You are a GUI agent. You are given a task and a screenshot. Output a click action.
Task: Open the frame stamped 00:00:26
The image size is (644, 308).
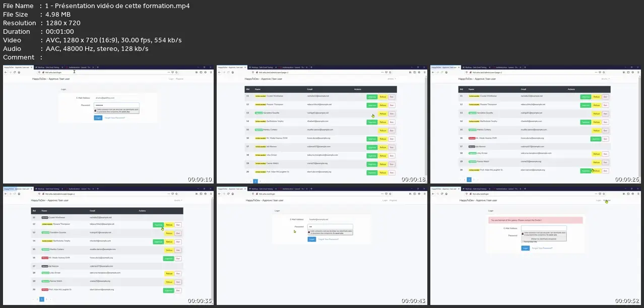click(536, 124)
